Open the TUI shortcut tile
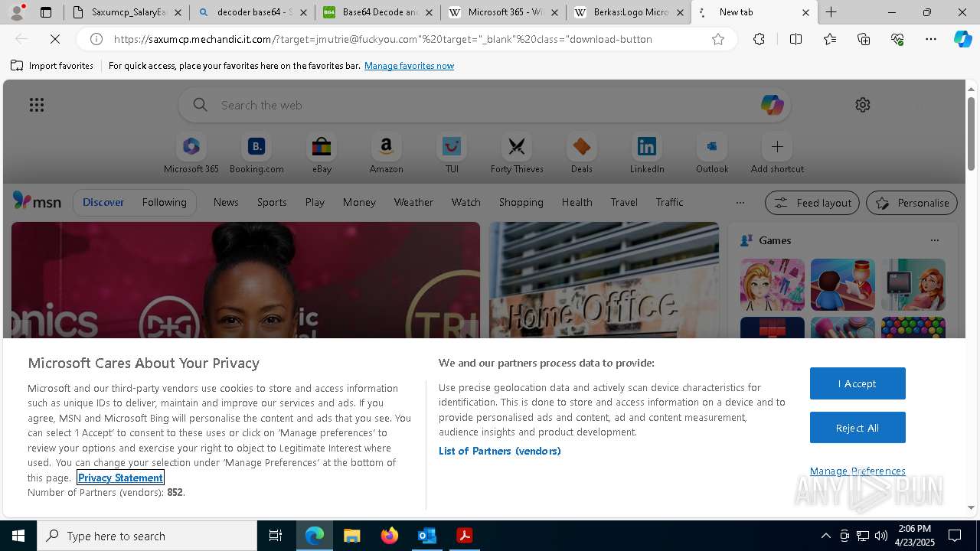This screenshot has width=980, height=551. coord(452,153)
